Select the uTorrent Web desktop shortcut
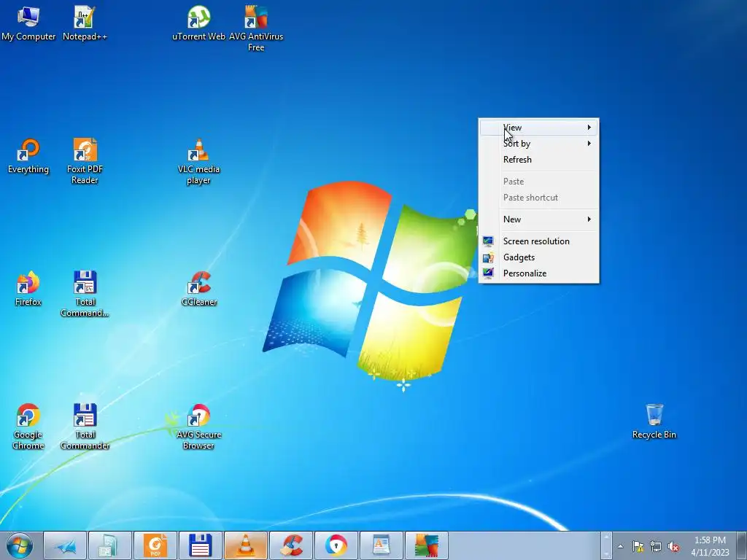This screenshot has height=560, width=747. tap(198, 23)
